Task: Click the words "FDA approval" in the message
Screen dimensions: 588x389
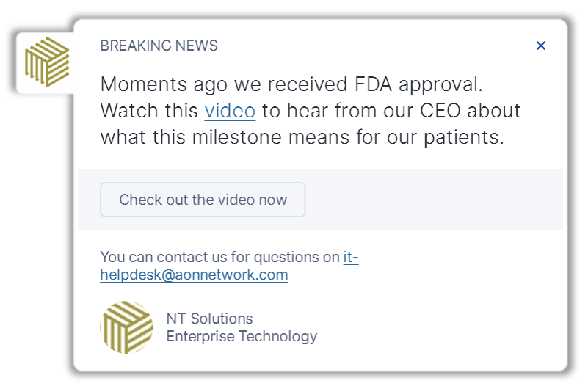Action: point(426,84)
